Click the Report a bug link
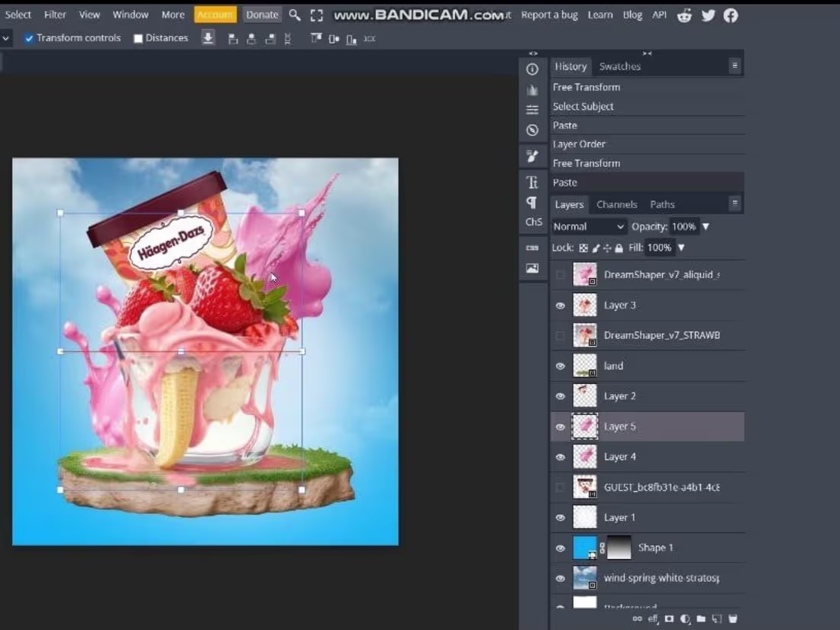 549,15
